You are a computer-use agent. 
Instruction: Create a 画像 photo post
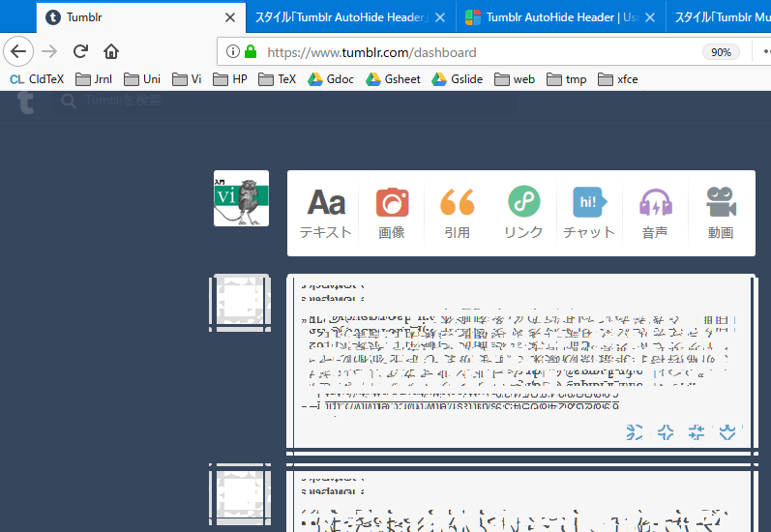[x=392, y=213]
